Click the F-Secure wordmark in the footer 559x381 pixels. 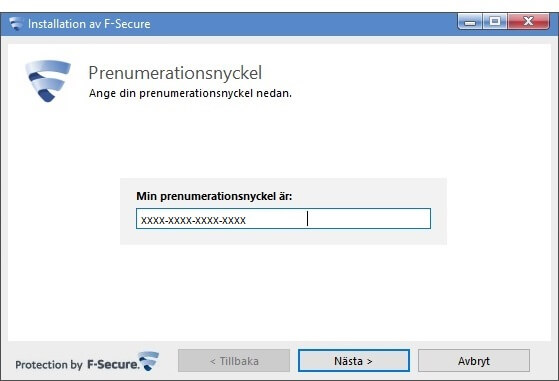pyautogui.click(x=113, y=364)
